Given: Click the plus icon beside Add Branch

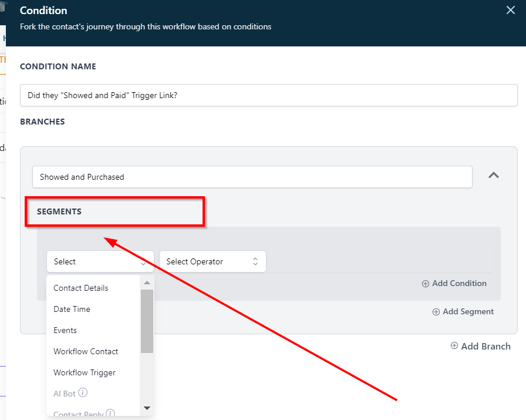Looking at the screenshot, I should [454, 346].
